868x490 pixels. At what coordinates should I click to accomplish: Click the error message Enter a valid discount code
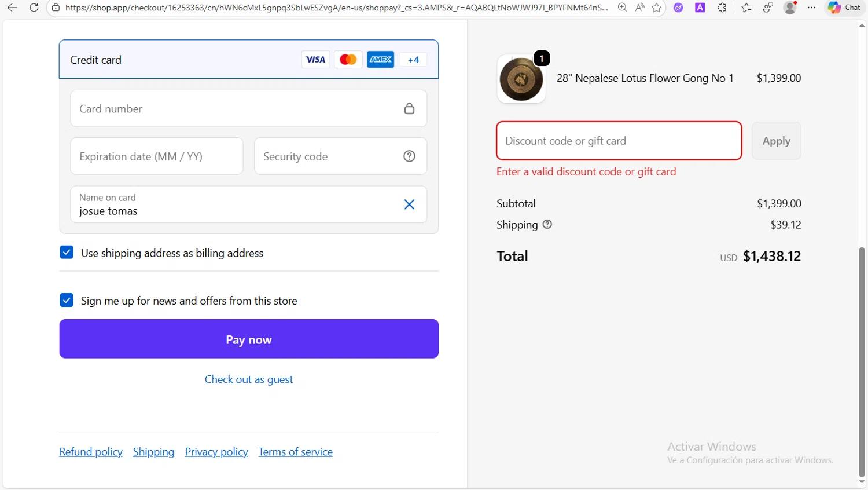pos(586,171)
